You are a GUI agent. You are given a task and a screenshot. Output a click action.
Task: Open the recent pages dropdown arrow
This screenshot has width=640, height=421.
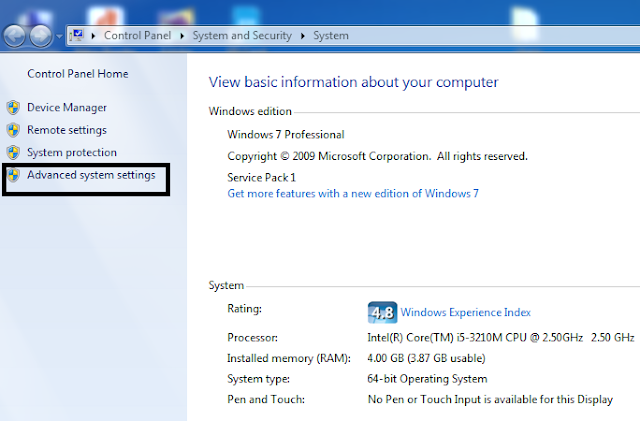coord(59,36)
